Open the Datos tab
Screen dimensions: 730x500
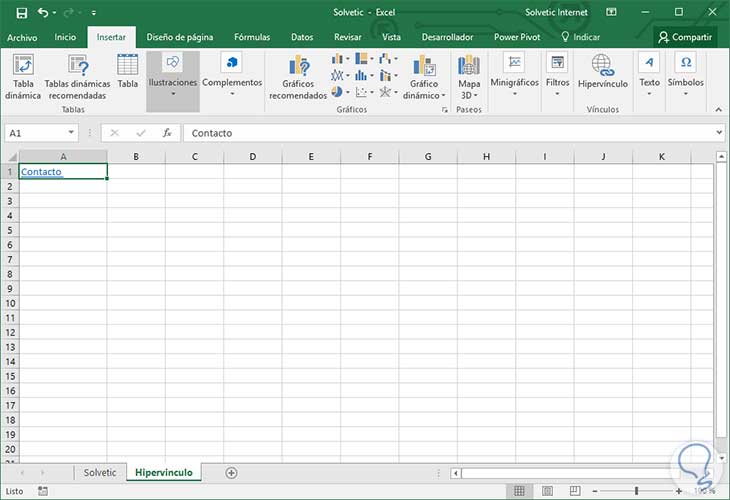(302, 37)
